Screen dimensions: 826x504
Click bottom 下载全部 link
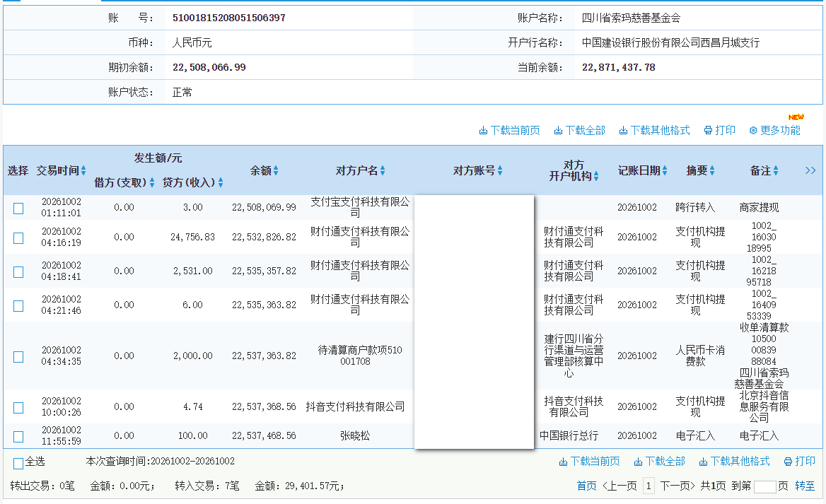tap(660, 462)
